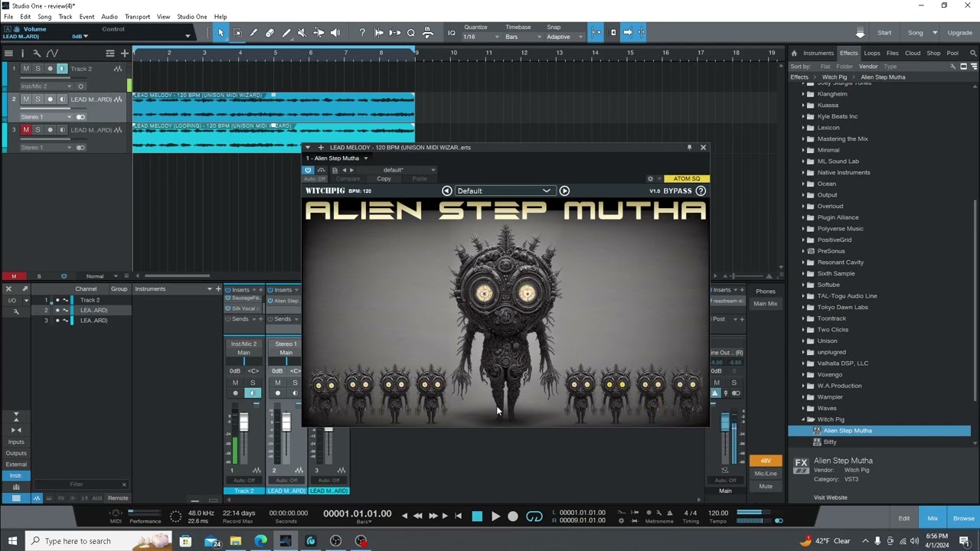The height and width of the screenshot is (551, 980).
Task: Open the Edit view button
Action: pyautogui.click(x=904, y=518)
